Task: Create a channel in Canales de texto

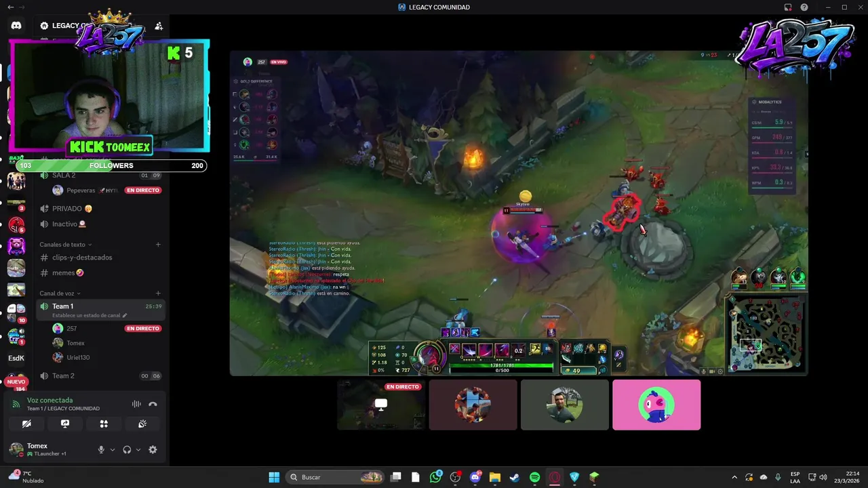Action: pos(158,245)
